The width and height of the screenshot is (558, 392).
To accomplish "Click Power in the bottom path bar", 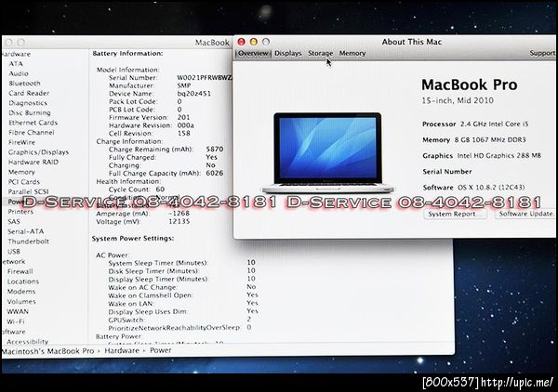I will pos(161,351).
